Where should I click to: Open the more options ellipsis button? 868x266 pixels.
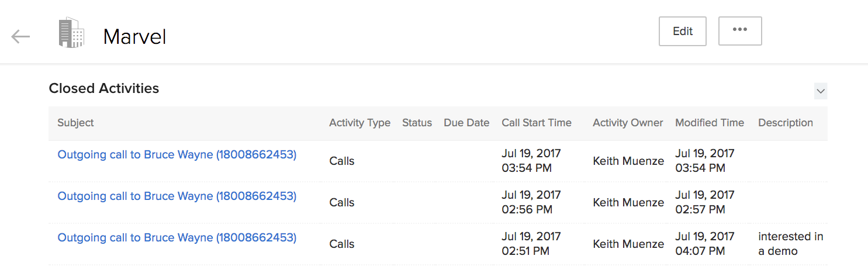click(740, 31)
